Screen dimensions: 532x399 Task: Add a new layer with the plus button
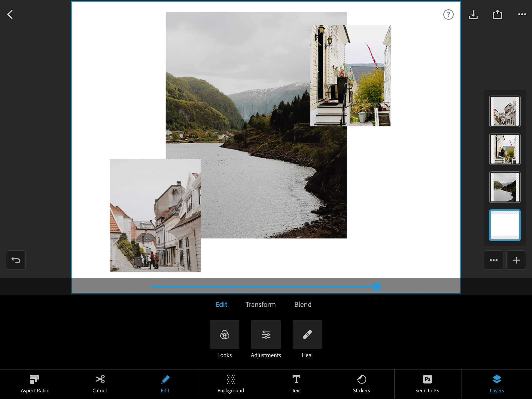516,260
